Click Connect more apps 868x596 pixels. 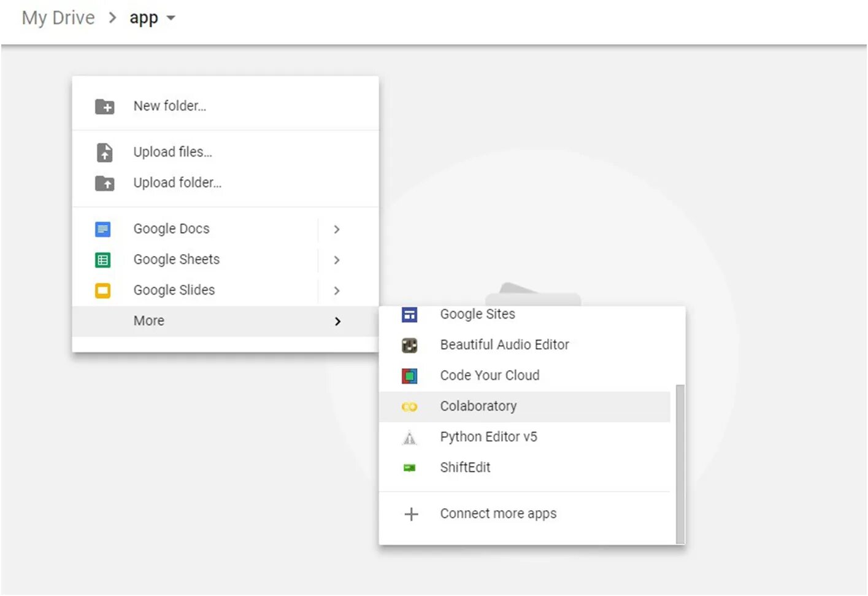click(497, 514)
